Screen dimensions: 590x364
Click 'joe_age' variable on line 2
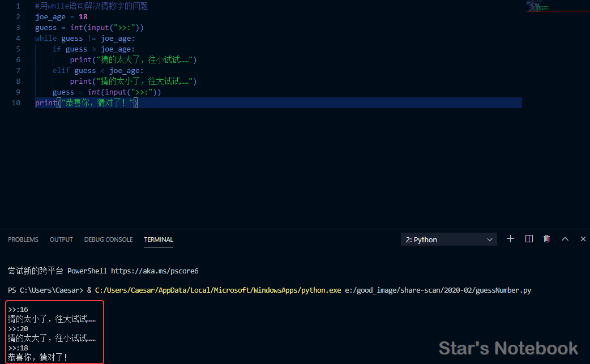click(50, 17)
